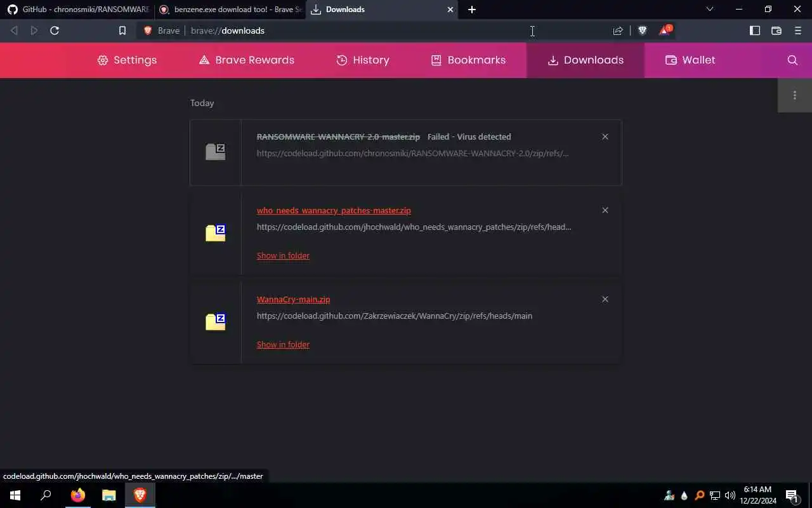Click the zip file icon for who_needs_wannacry_patches-master.zip
Image resolution: width=812 pixels, height=508 pixels.
point(216,233)
